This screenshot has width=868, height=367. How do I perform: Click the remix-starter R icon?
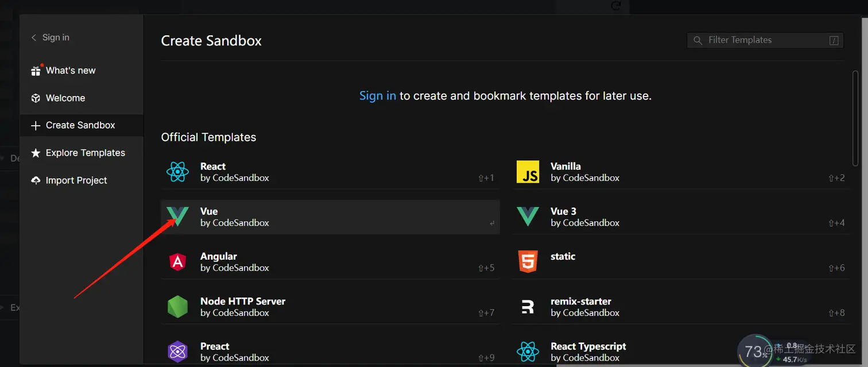(x=528, y=307)
